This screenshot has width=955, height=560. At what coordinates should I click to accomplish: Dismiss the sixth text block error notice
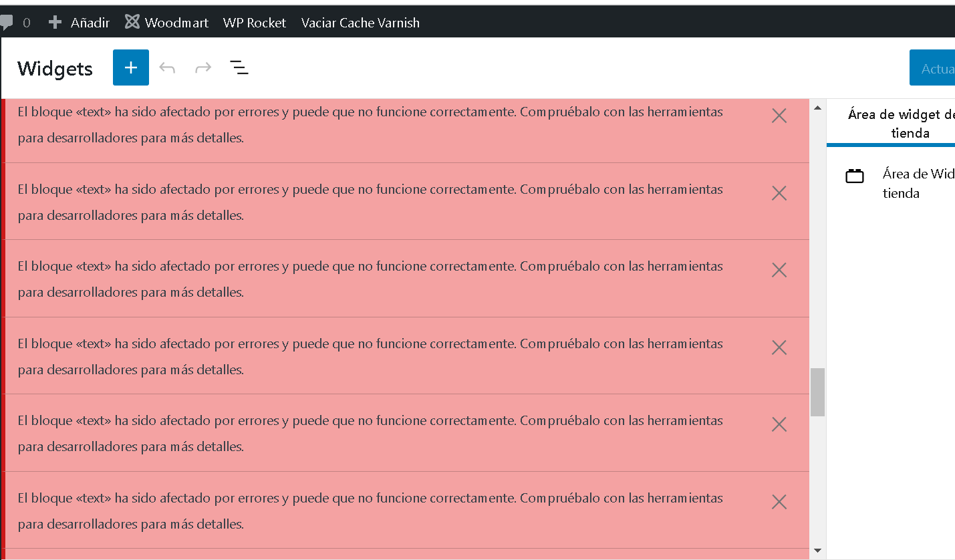779,502
